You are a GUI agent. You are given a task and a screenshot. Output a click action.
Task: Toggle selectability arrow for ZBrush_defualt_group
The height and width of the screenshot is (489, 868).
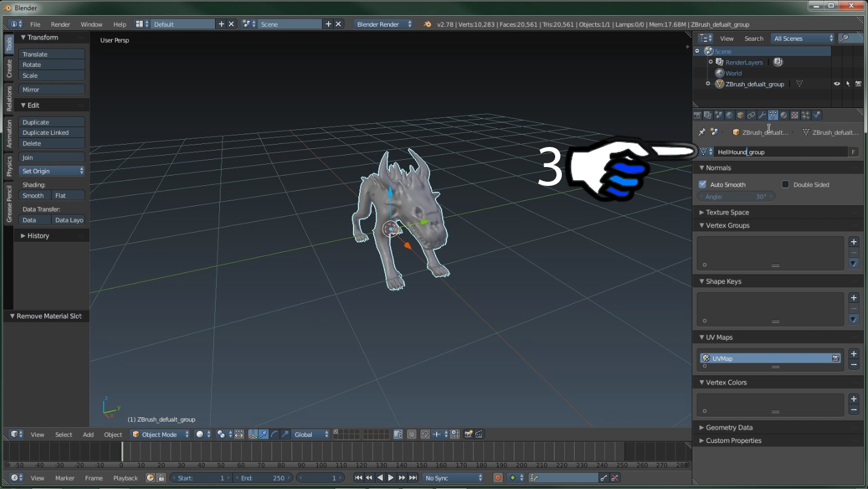coord(848,84)
